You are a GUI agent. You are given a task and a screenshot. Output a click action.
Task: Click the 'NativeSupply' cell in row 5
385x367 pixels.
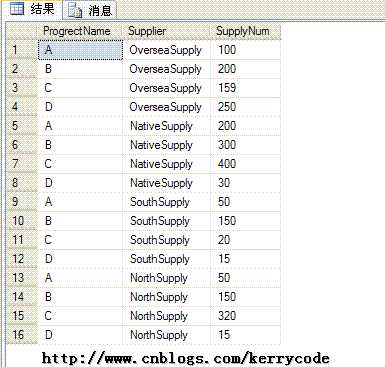coord(167,126)
